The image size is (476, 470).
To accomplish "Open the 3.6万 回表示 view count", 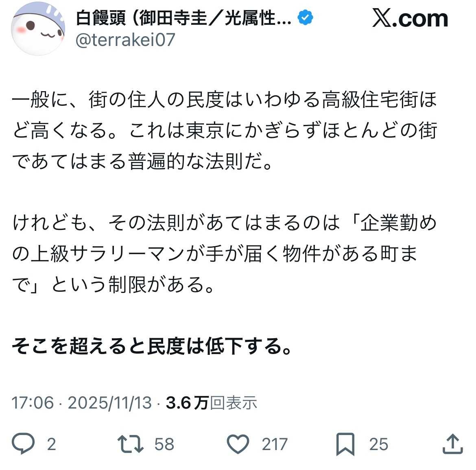I will (212, 403).
